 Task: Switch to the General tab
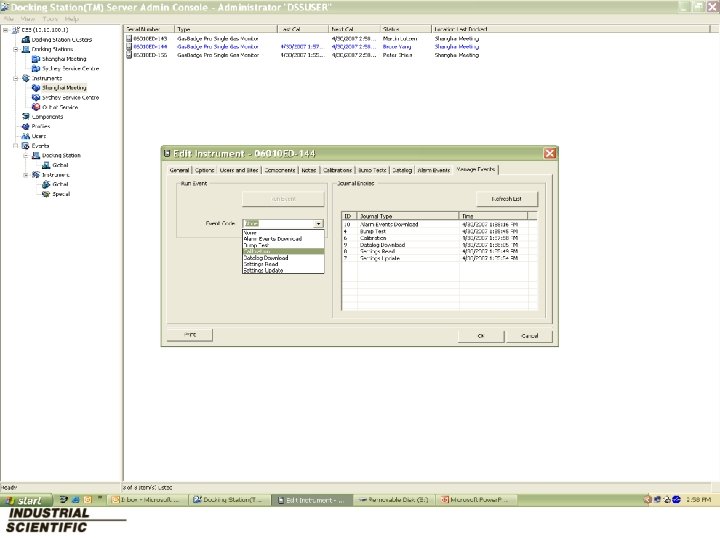179,170
